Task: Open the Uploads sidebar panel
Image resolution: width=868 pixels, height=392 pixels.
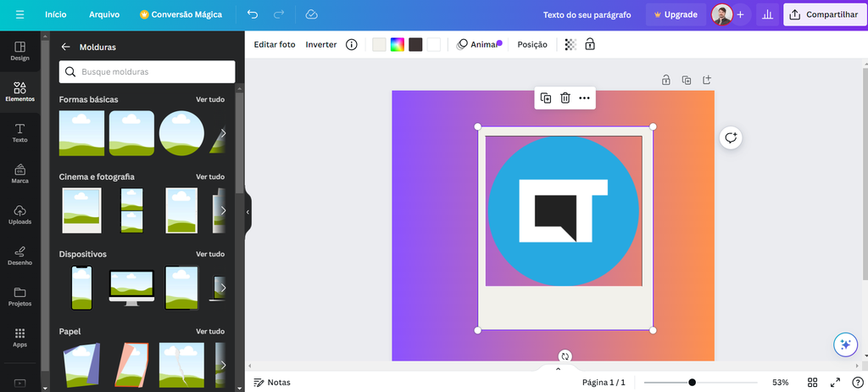Action: (x=20, y=216)
